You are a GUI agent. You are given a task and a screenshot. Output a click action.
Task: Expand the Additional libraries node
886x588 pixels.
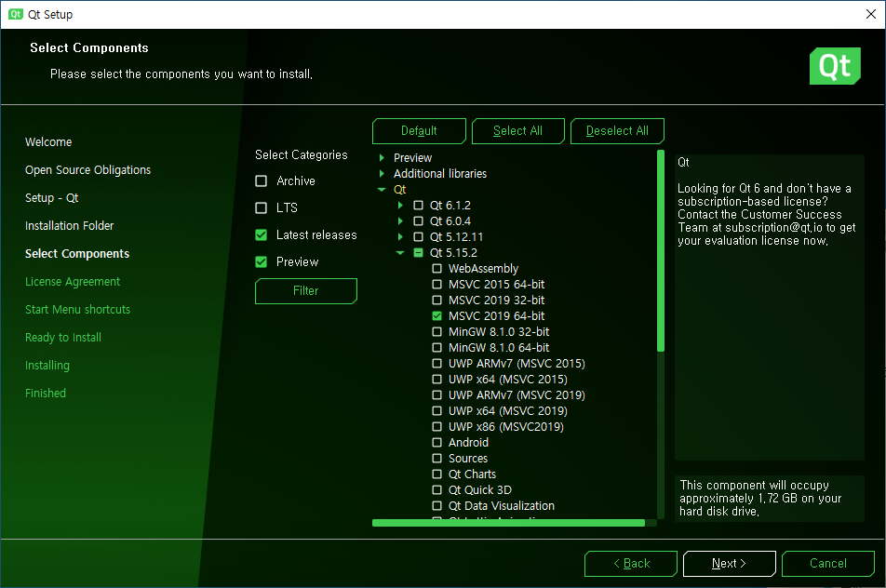(x=382, y=174)
